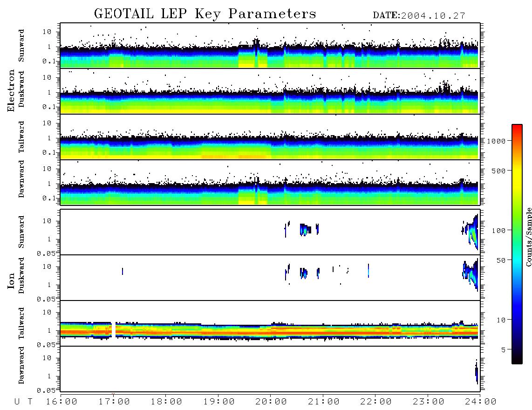This screenshot has width=532, height=410.
Task: Click the Electron Sunward spectrogram panel
Action: tap(270, 46)
